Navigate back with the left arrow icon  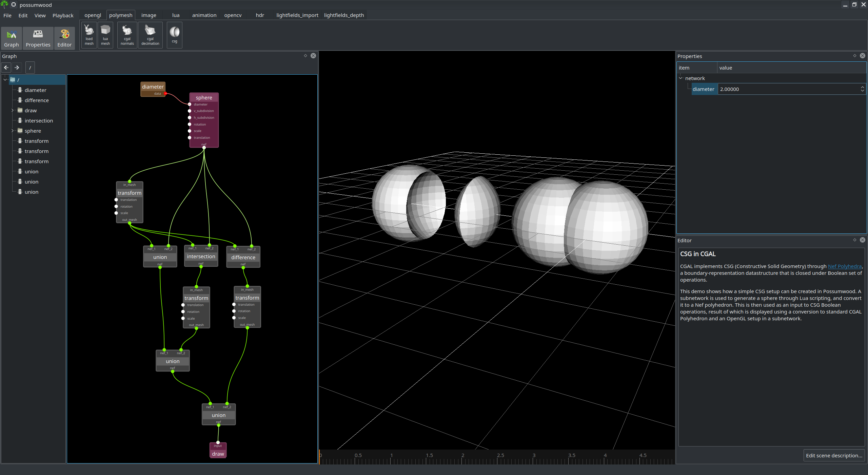click(x=6, y=68)
